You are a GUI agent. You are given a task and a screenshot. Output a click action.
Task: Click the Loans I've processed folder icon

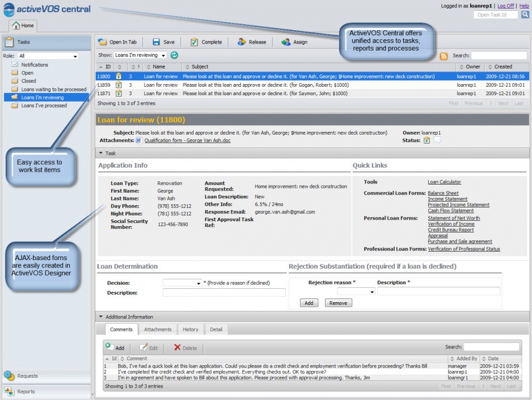(14, 105)
